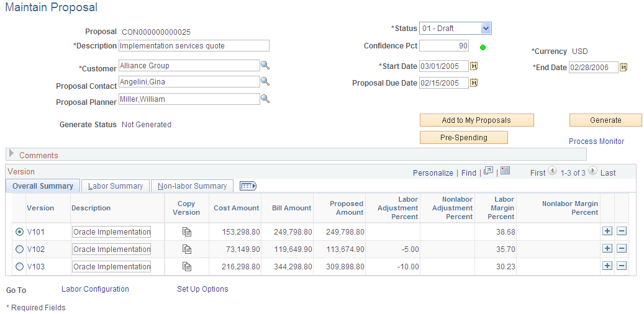Click Proposal Contact input field
This screenshot has height=314, width=644.
point(189,82)
